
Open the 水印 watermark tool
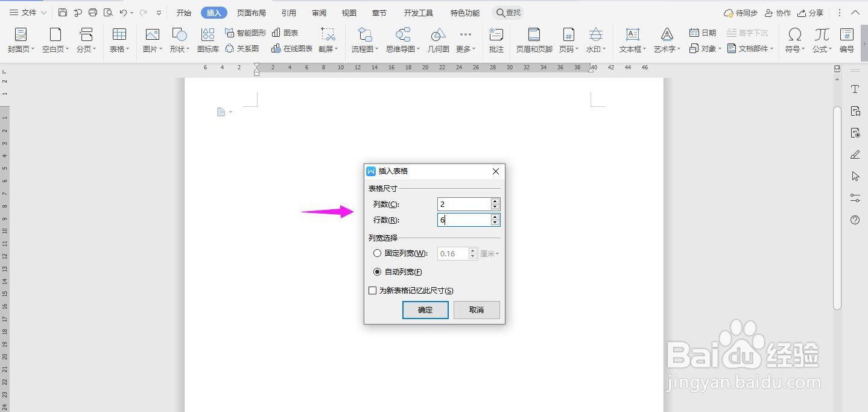596,40
